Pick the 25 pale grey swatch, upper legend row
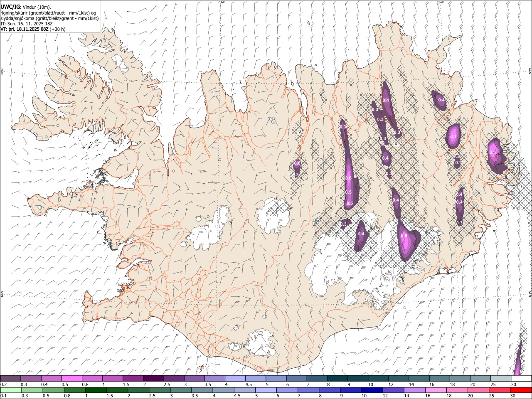Viewport: 532px width, 399px height. [x=500, y=378]
